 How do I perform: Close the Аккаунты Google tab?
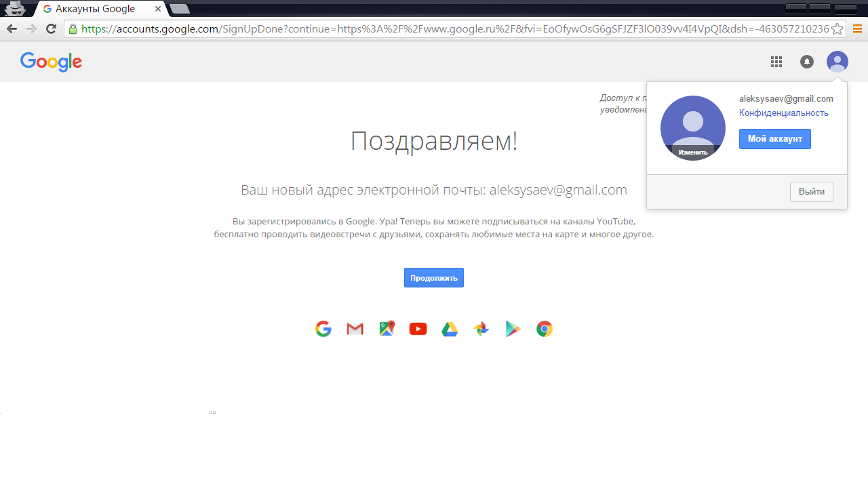(158, 9)
